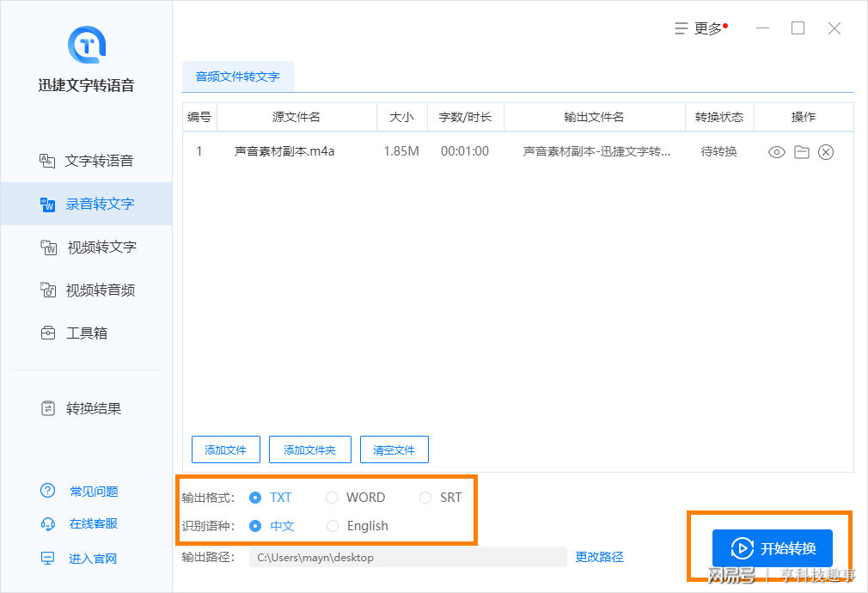Select 录音转文字 in the sidebar
This screenshot has width=868, height=593.
(86, 204)
